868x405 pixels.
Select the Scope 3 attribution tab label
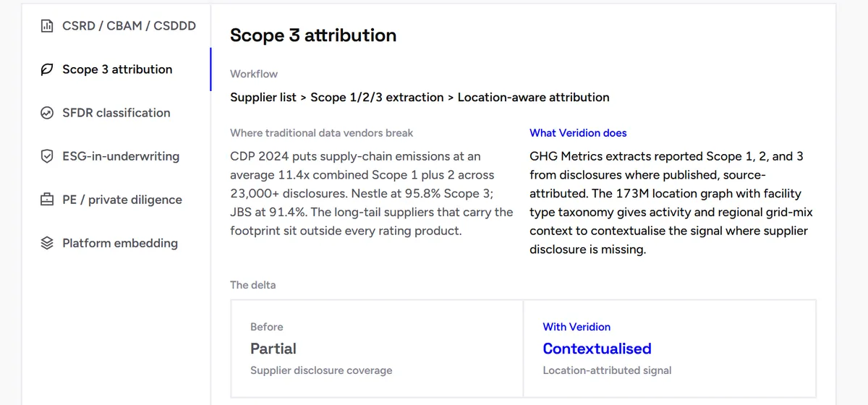pos(117,69)
